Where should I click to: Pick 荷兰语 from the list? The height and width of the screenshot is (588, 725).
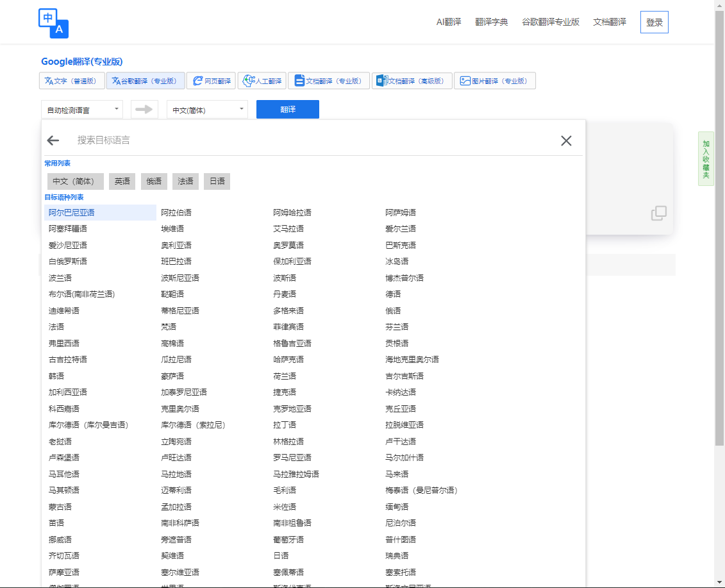point(285,376)
